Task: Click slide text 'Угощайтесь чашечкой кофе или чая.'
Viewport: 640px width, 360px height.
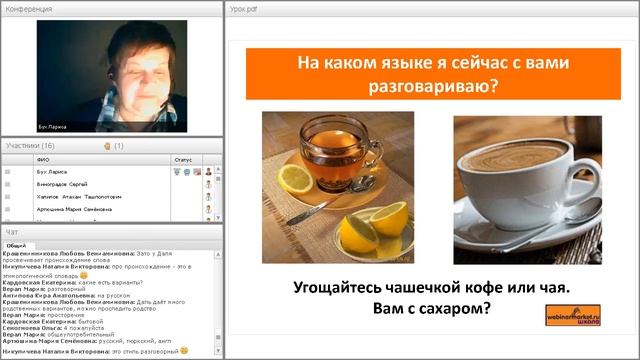Action: (x=431, y=288)
